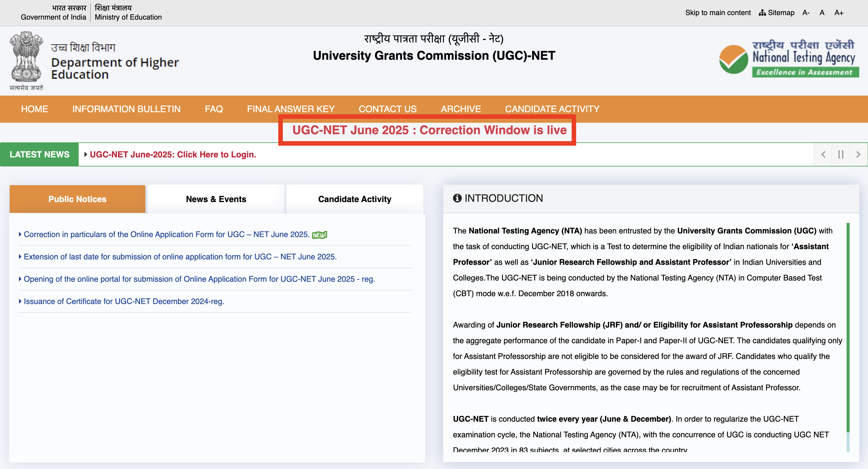Increase font size with the A+ control

pyautogui.click(x=839, y=12)
